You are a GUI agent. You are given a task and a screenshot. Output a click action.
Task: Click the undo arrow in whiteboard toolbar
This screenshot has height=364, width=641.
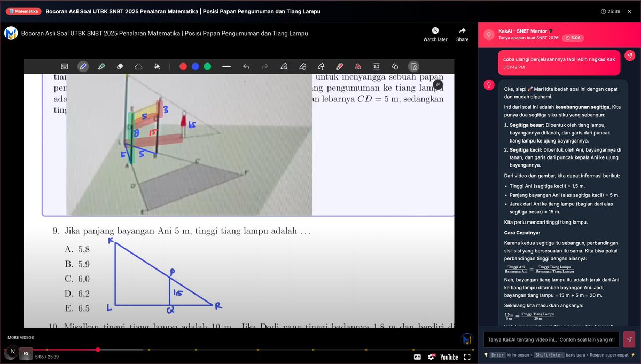click(x=246, y=66)
